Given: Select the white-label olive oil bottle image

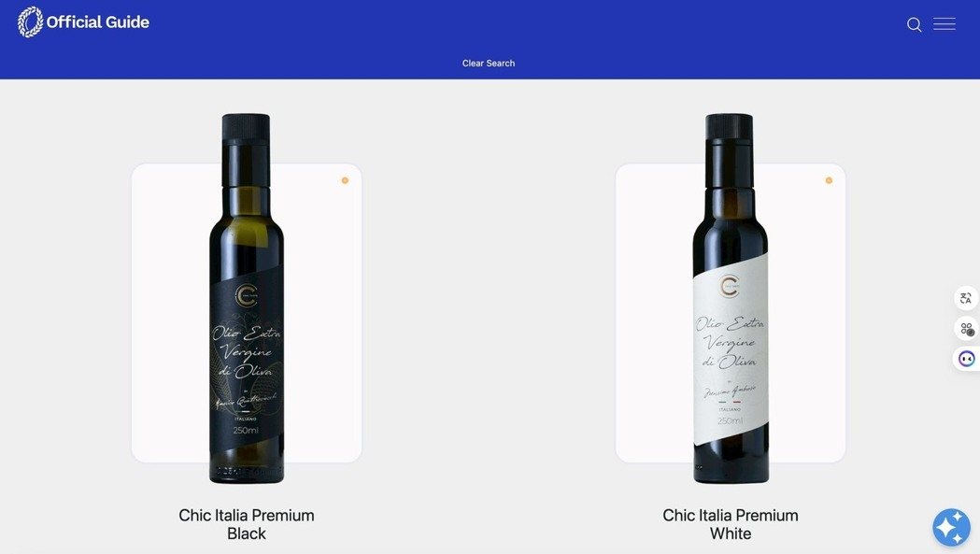Looking at the screenshot, I should point(730,298).
